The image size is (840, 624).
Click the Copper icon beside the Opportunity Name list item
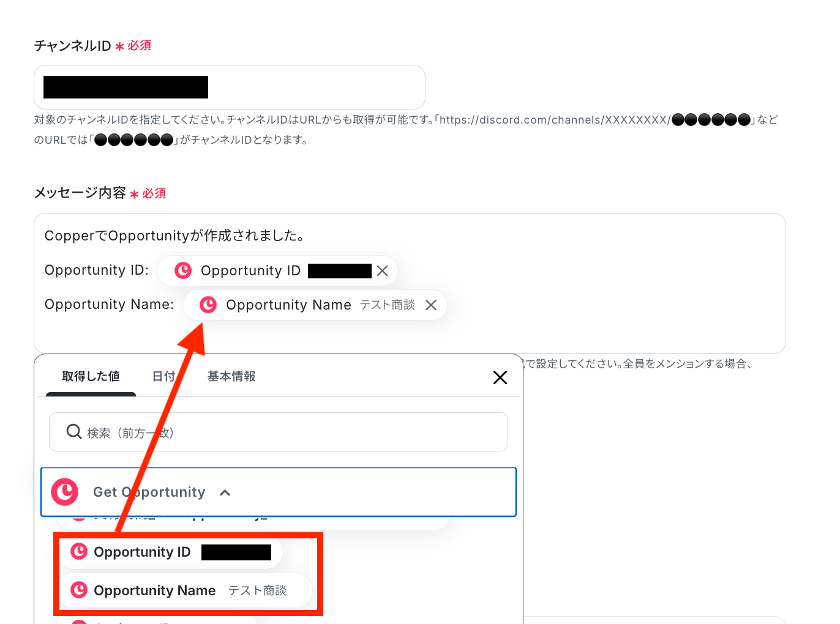[79, 590]
